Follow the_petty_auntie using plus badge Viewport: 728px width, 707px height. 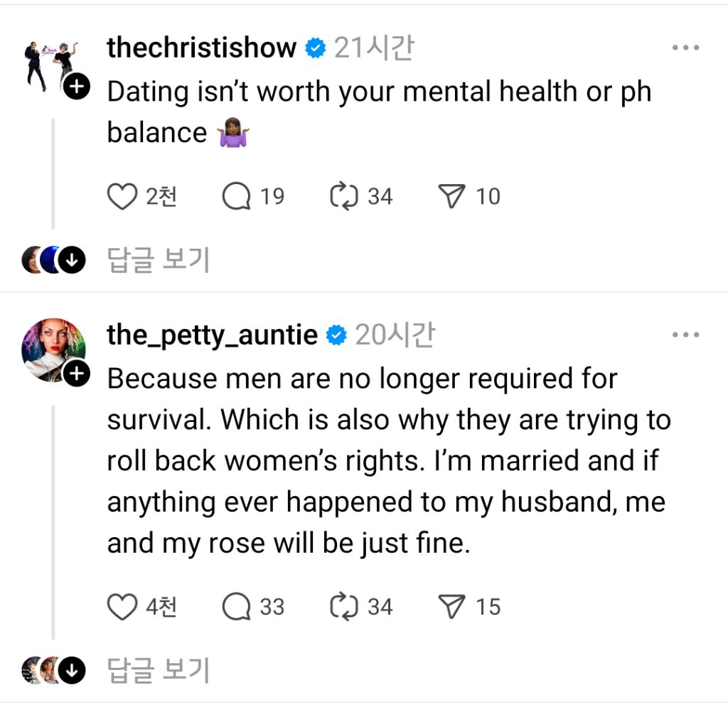(77, 374)
